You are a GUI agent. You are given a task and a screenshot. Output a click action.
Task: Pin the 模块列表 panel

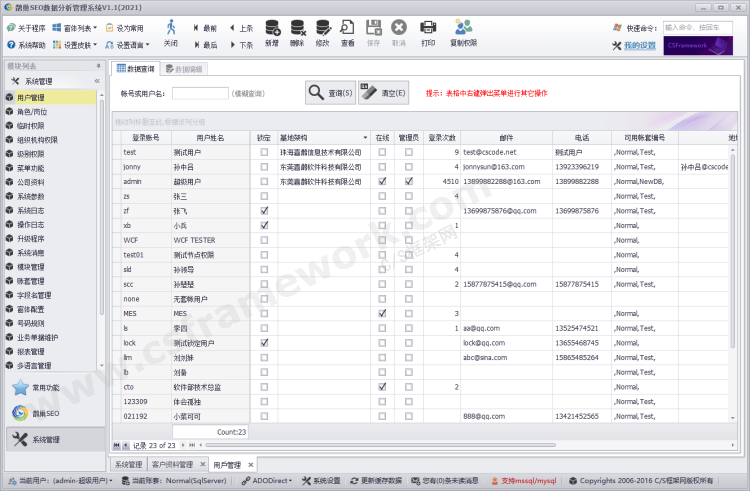click(98, 66)
